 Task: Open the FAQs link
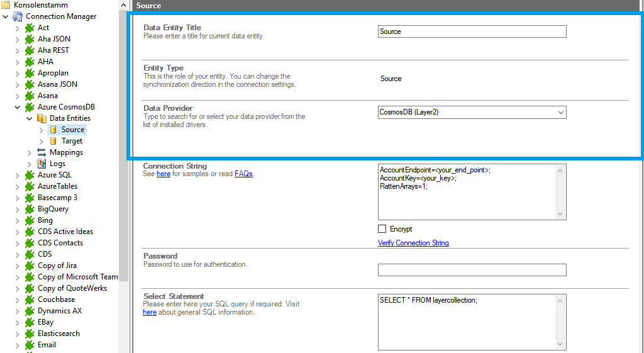(x=243, y=174)
